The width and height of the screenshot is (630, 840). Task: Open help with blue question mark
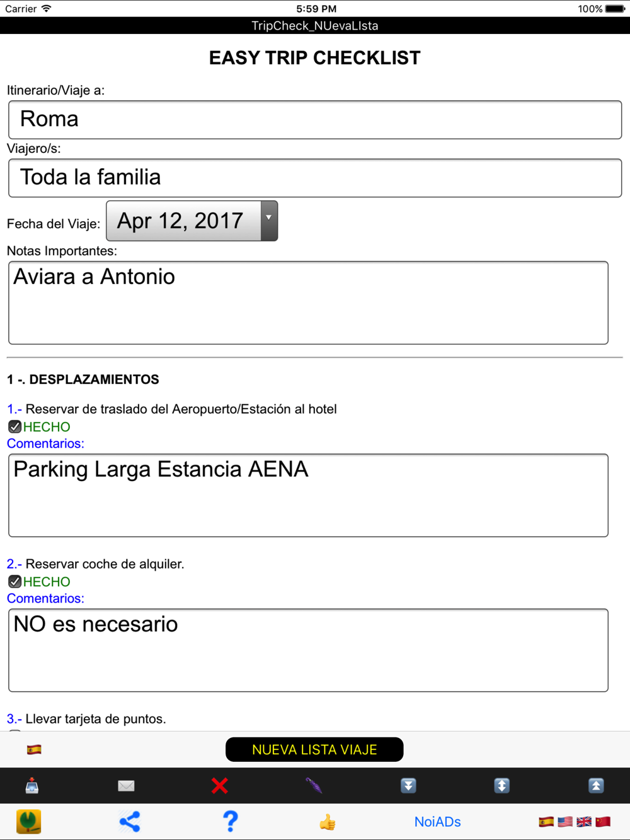231,822
